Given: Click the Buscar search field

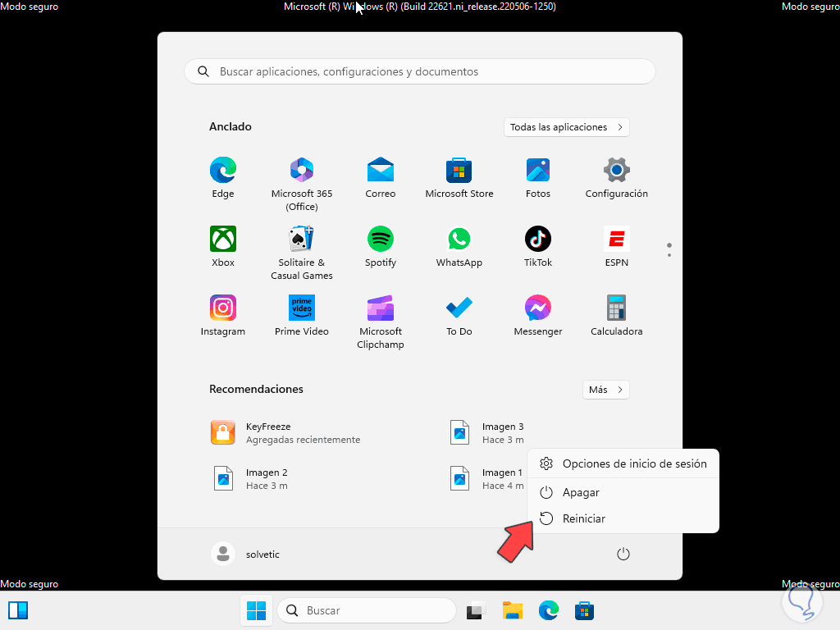Looking at the screenshot, I should 367,610.
